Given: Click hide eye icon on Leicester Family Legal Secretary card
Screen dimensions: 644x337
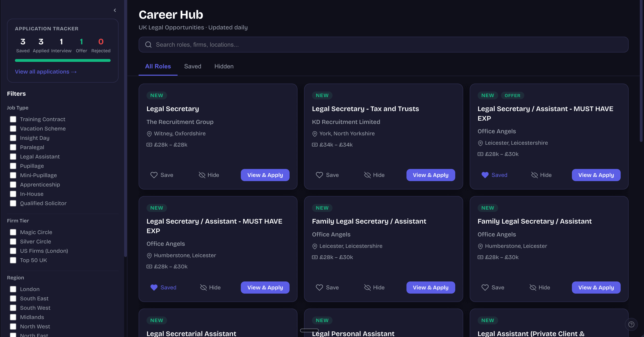Looking at the screenshot, I should (x=367, y=288).
